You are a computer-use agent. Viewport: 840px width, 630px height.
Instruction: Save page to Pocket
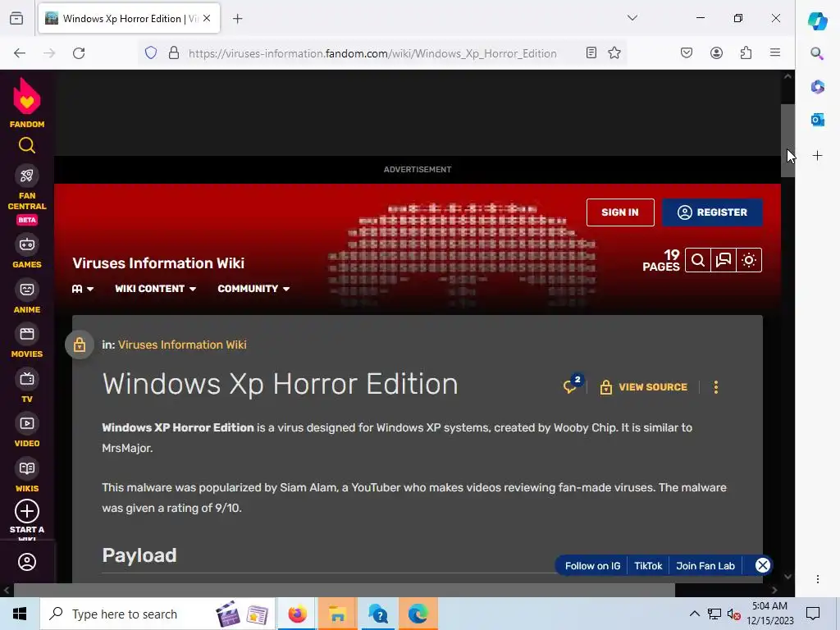687,52
